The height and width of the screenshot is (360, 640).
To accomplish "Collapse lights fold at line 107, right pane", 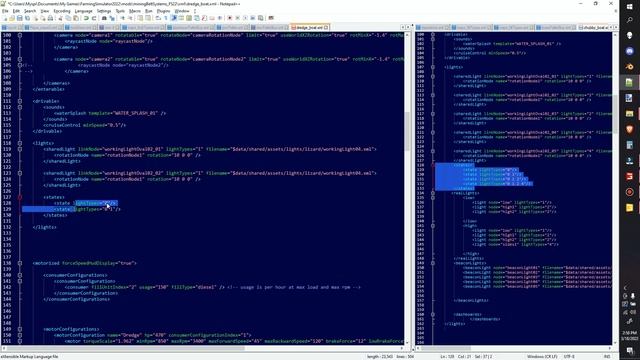I will [x=433, y=67].
